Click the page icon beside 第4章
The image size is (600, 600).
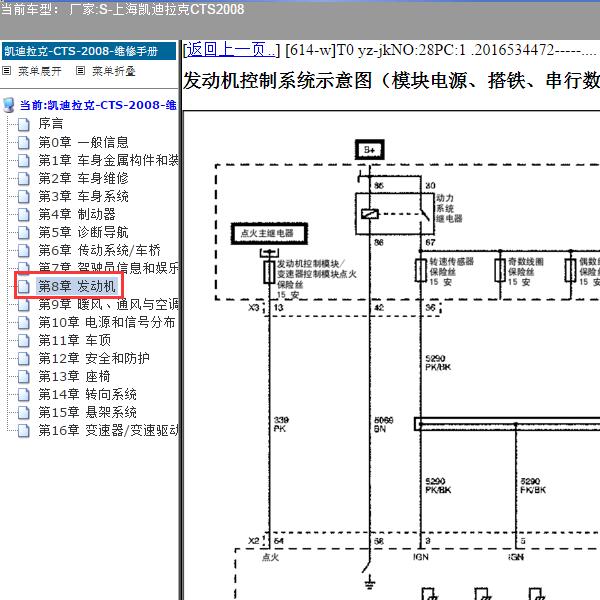point(24,214)
